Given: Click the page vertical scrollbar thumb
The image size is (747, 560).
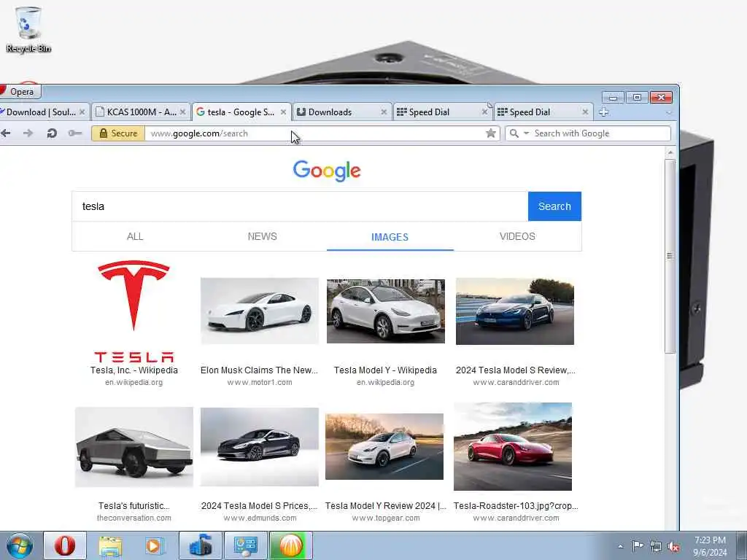Looking at the screenshot, I should [670, 256].
